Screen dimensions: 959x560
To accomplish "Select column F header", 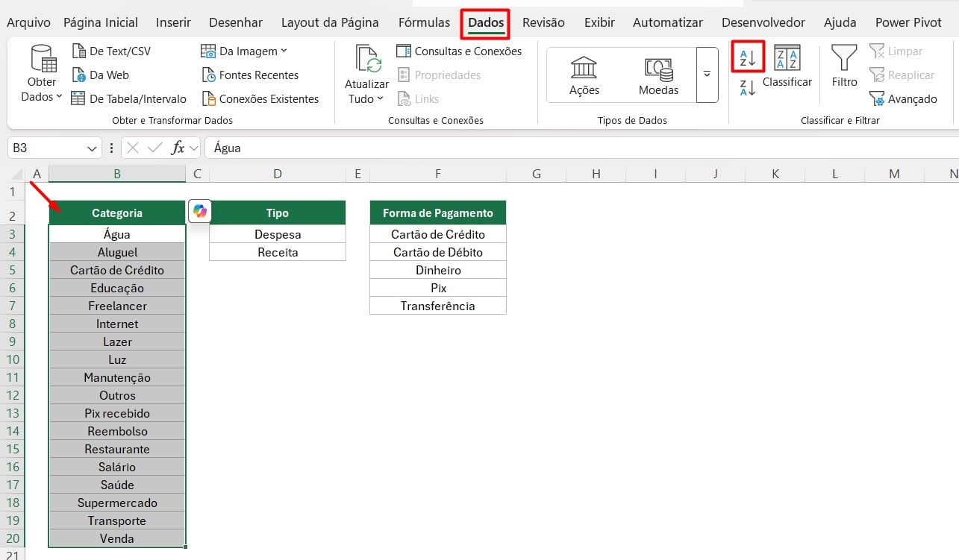I will [437, 174].
